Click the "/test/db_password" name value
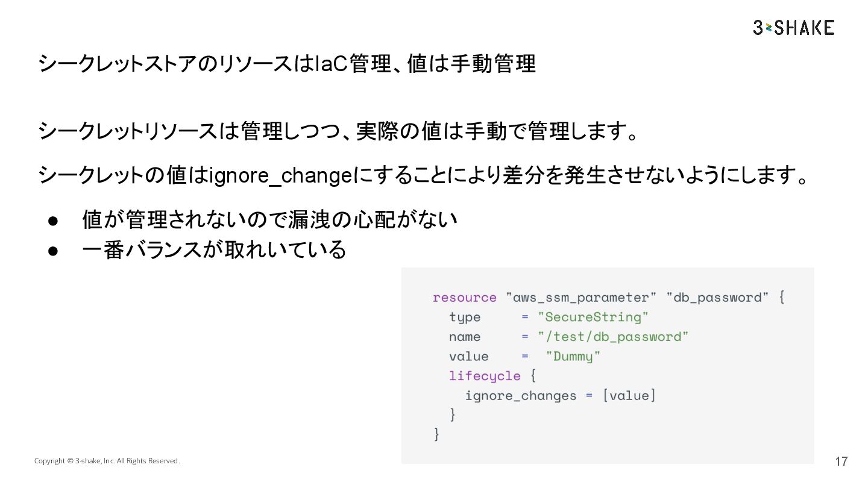Viewport: 868px width, 488px height. [x=613, y=337]
